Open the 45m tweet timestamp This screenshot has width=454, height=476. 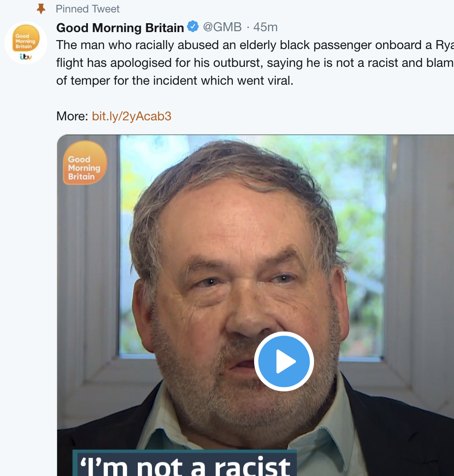(x=265, y=27)
